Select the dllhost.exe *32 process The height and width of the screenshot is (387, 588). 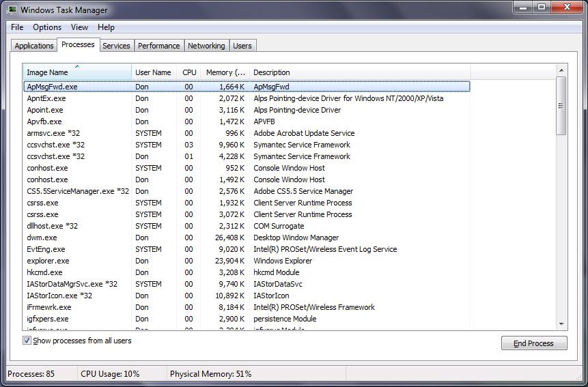tap(247, 226)
